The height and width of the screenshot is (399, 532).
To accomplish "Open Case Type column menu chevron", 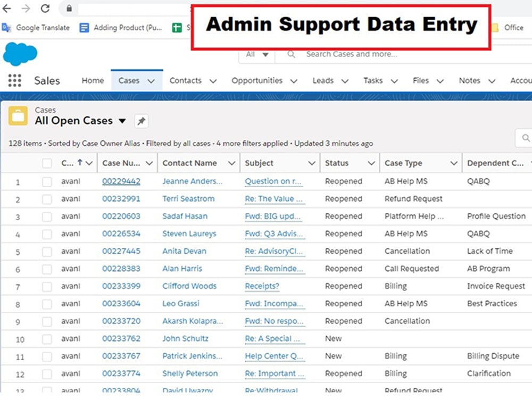I will click(454, 163).
